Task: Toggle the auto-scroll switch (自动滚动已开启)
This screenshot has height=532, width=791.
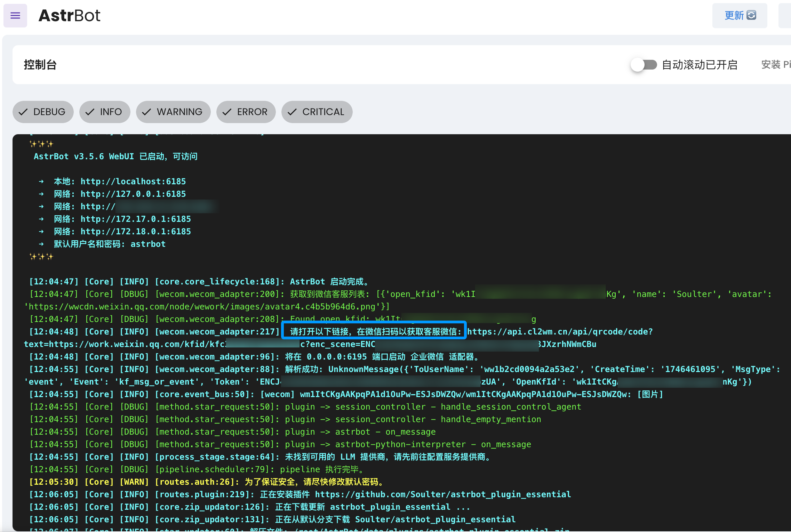Action: (644, 65)
